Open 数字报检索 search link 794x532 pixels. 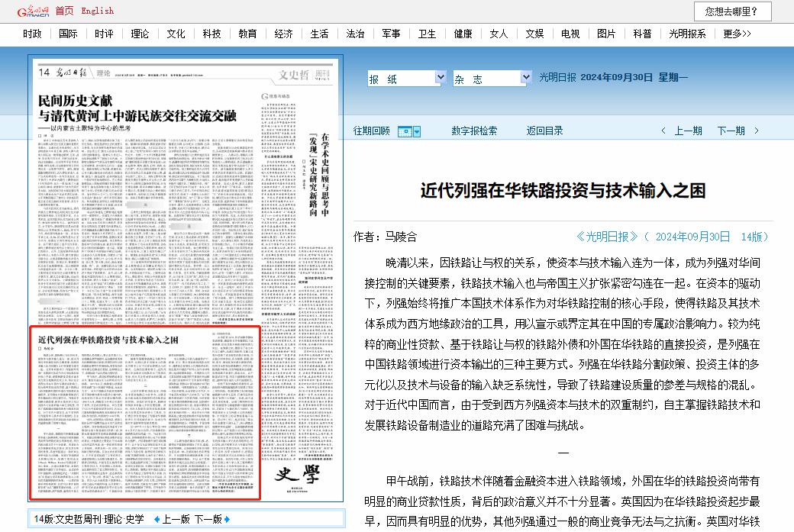[x=474, y=131]
